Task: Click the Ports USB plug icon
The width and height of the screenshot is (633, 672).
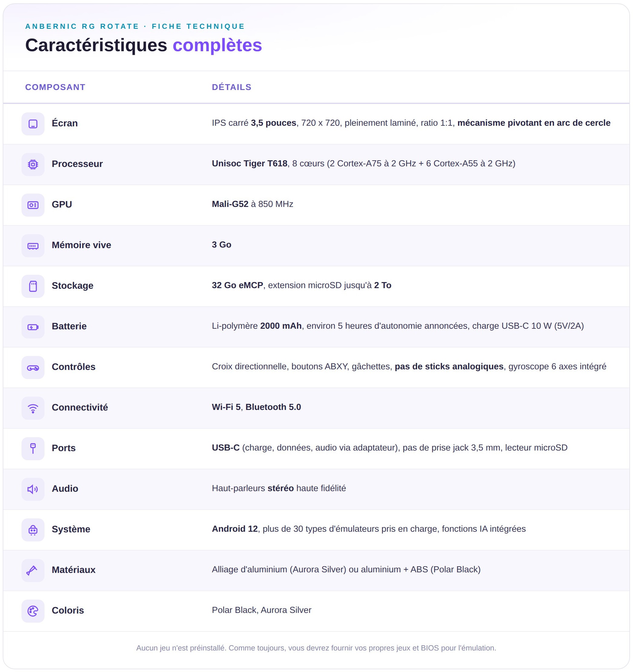Action: pyautogui.click(x=33, y=449)
